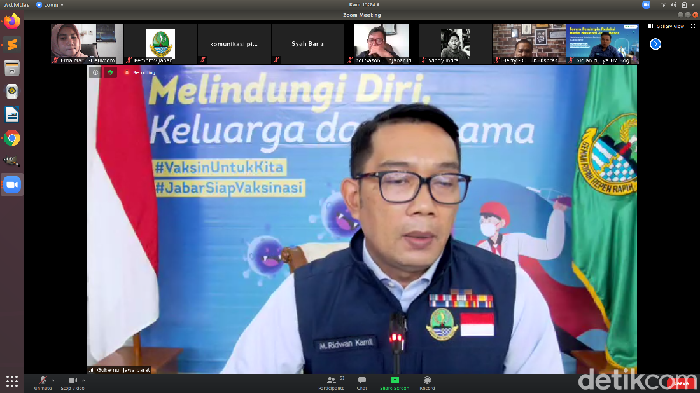Open the Zoom app menu in top bar
This screenshot has height=393, width=700.
(50, 5)
